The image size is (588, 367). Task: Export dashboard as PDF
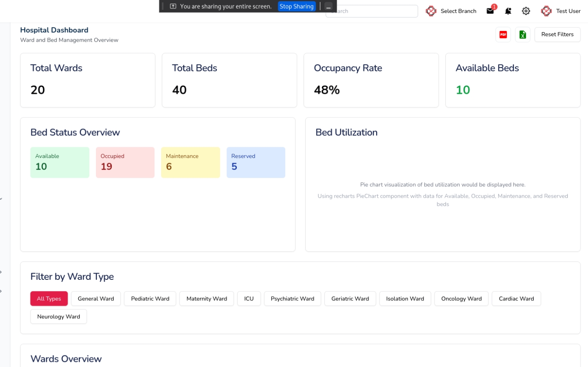pos(503,35)
